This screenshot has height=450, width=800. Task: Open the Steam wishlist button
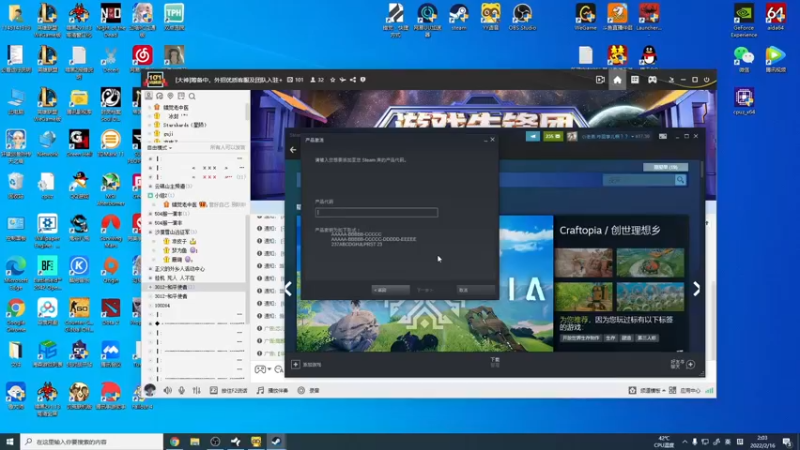(x=665, y=167)
